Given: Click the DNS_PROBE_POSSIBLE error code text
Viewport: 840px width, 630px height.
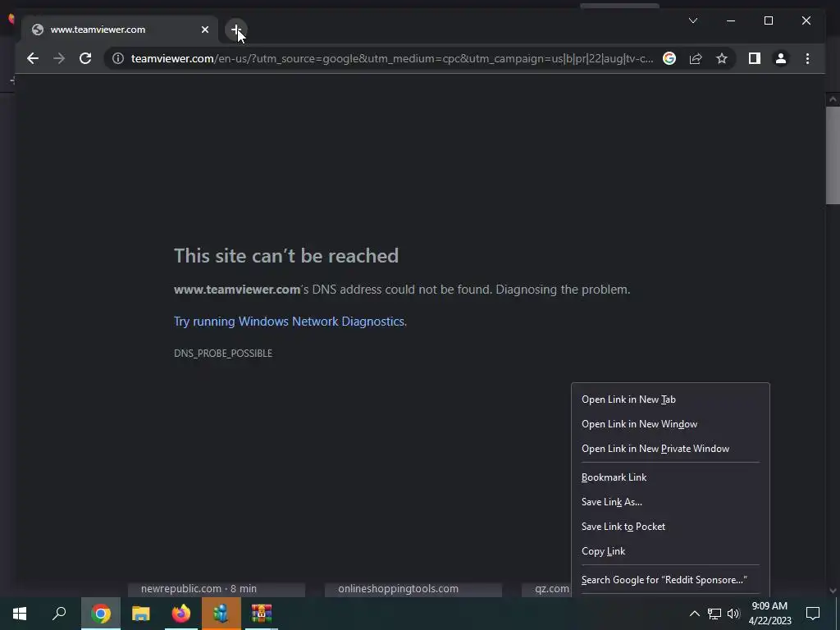Looking at the screenshot, I should point(223,353).
